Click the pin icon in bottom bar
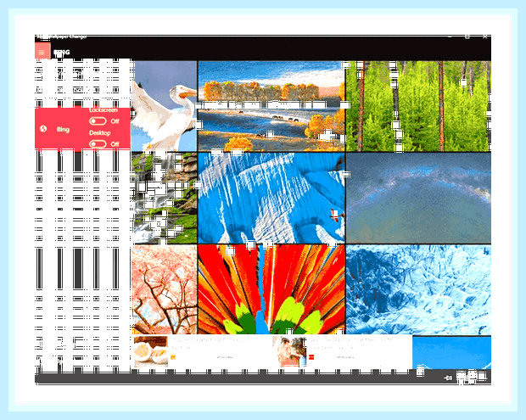This screenshot has height=420, width=526. [x=448, y=378]
